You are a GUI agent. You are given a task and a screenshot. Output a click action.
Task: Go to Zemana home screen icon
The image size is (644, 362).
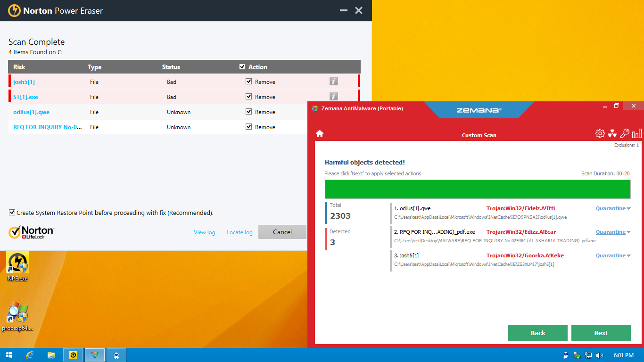pyautogui.click(x=320, y=133)
